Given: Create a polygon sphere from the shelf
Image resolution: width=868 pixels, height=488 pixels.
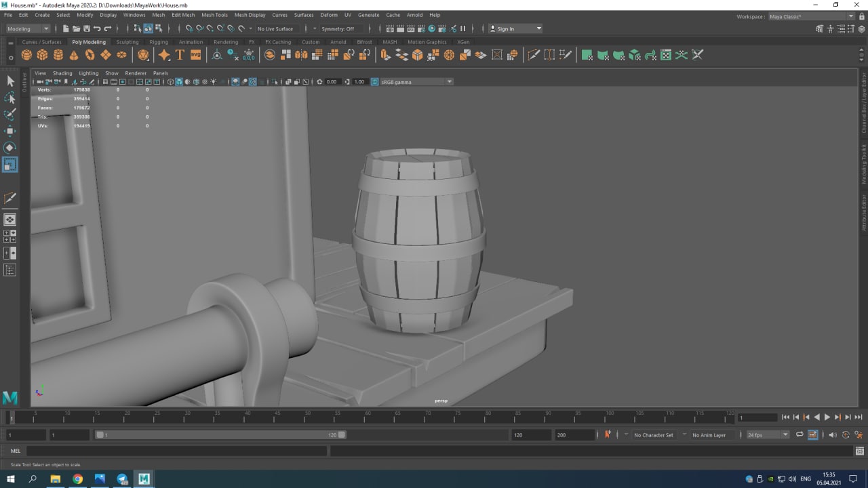Looking at the screenshot, I should [x=26, y=55].
